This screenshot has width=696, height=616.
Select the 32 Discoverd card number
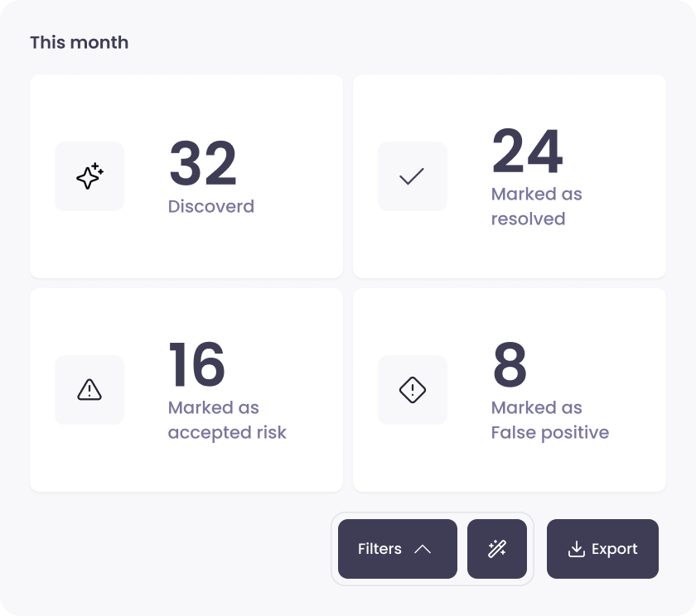pos(203,164)
